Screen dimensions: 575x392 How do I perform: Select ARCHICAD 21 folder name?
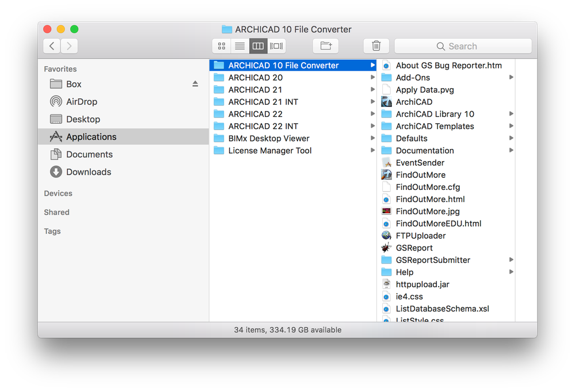pyautogui.click(x=255, y=89)
